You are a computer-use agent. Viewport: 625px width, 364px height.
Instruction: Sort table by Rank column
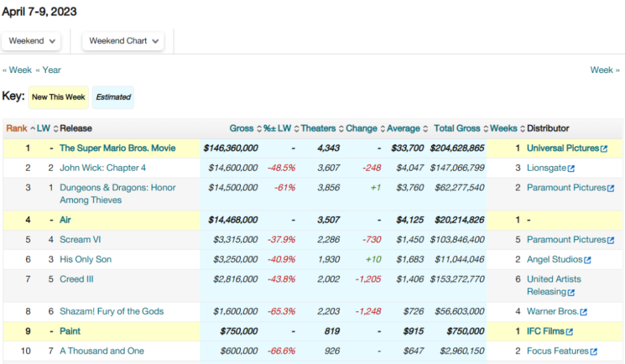pyautogui.click(x=16, y=128)
